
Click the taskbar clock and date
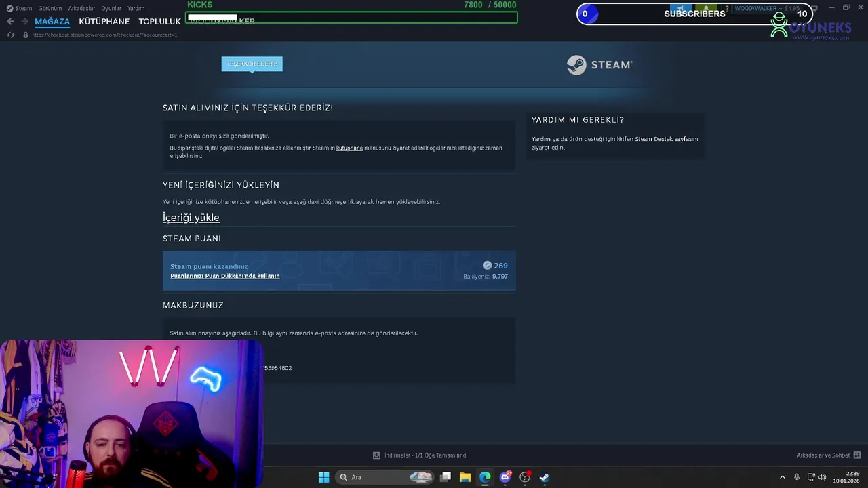[x=848, y=477]
